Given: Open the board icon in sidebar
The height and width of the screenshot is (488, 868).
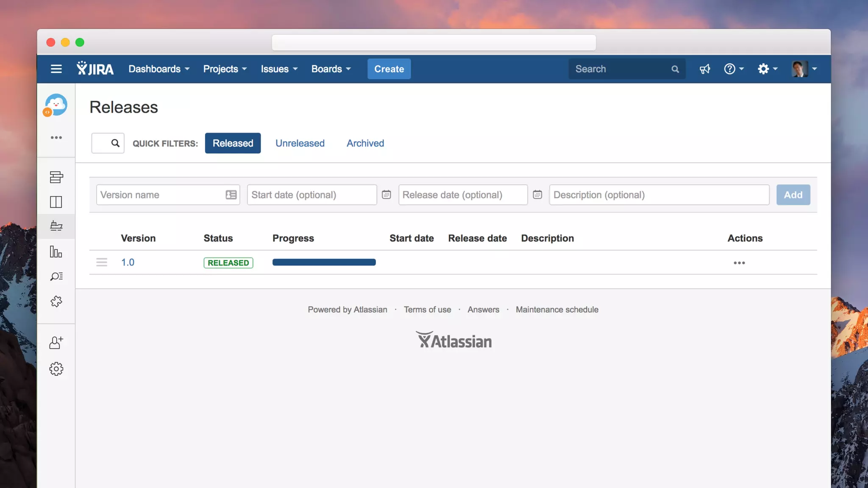Looking at the screenshot, I should (x=56, y=202).
